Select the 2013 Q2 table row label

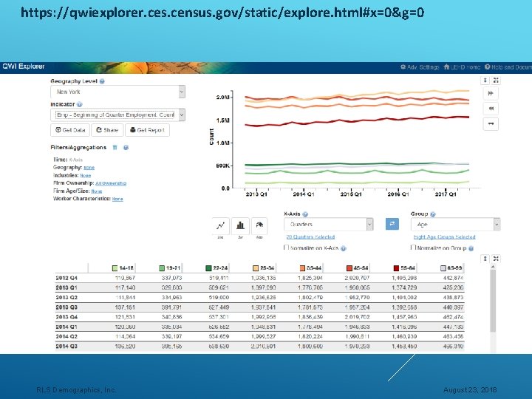click(x=66, y=298)
